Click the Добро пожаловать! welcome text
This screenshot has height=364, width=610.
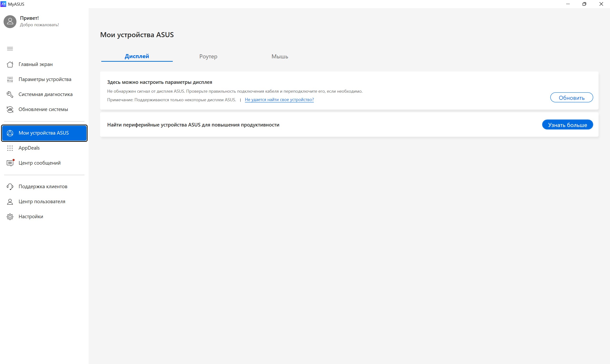tap(40, 25)
